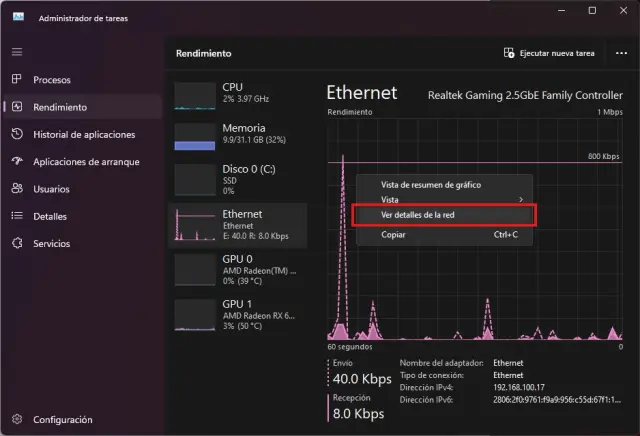Open the Procesos section icon

[17, 80]
